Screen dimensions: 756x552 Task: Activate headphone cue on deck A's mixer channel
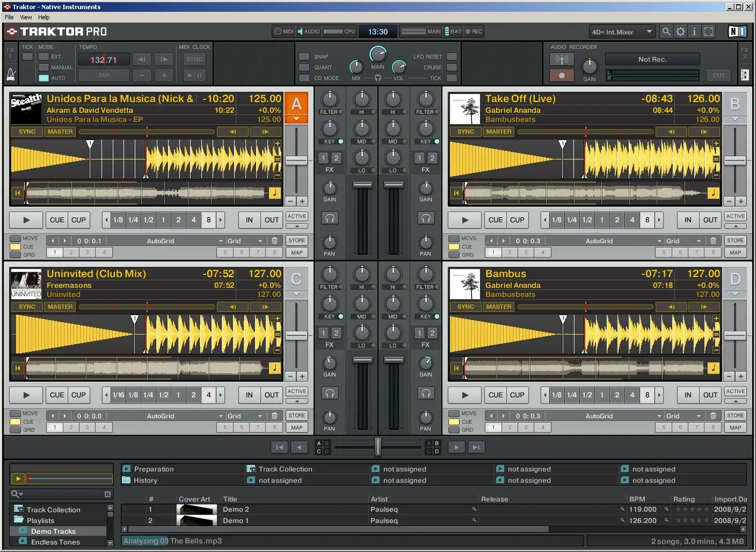click(x=330, y=218)
